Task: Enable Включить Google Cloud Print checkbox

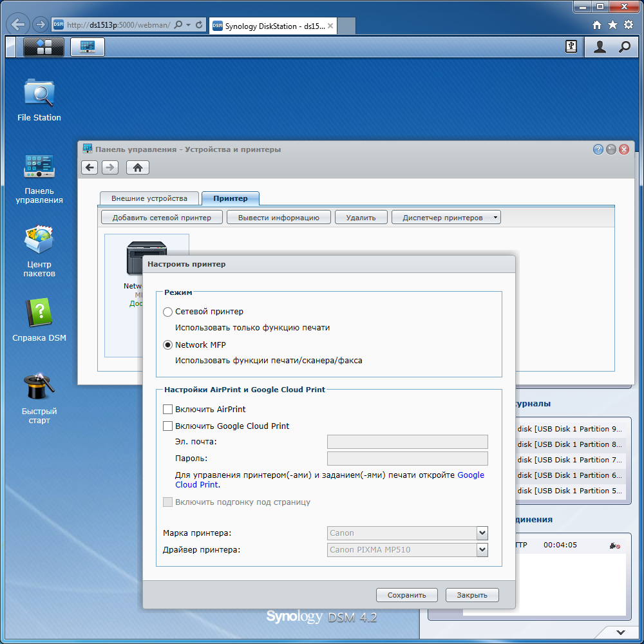Action: [x=167, y=426]
